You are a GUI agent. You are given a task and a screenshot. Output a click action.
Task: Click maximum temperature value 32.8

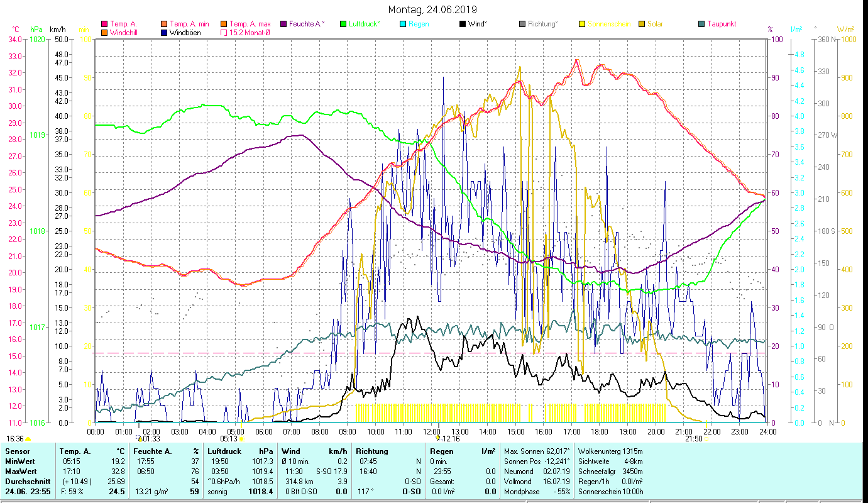click(x=118, y=471)
